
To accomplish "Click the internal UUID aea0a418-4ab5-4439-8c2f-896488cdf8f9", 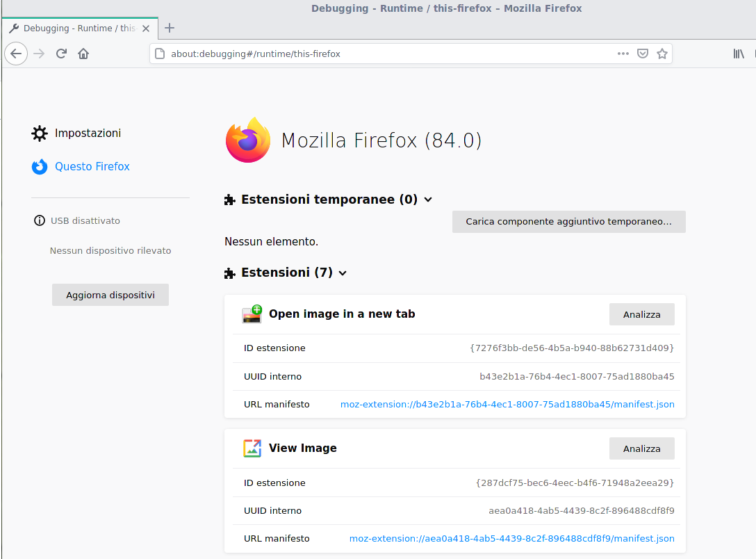I will [582, 510].
